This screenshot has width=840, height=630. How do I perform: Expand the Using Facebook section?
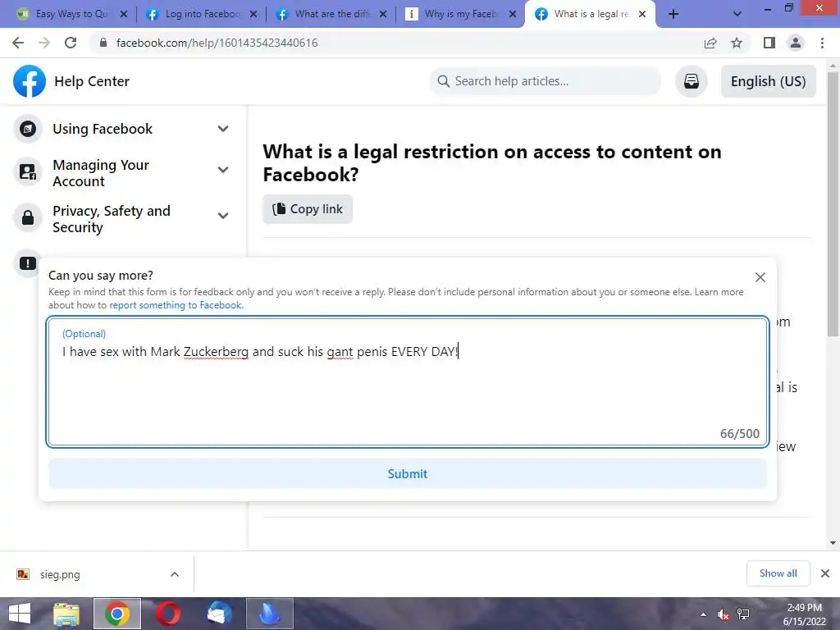point(223,129)
